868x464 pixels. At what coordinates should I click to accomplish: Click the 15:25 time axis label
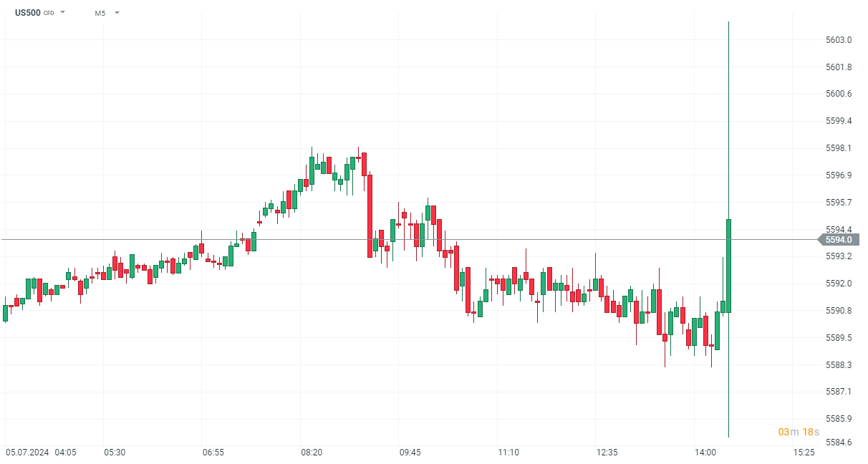pyautogui.click(x=804, y=453)
